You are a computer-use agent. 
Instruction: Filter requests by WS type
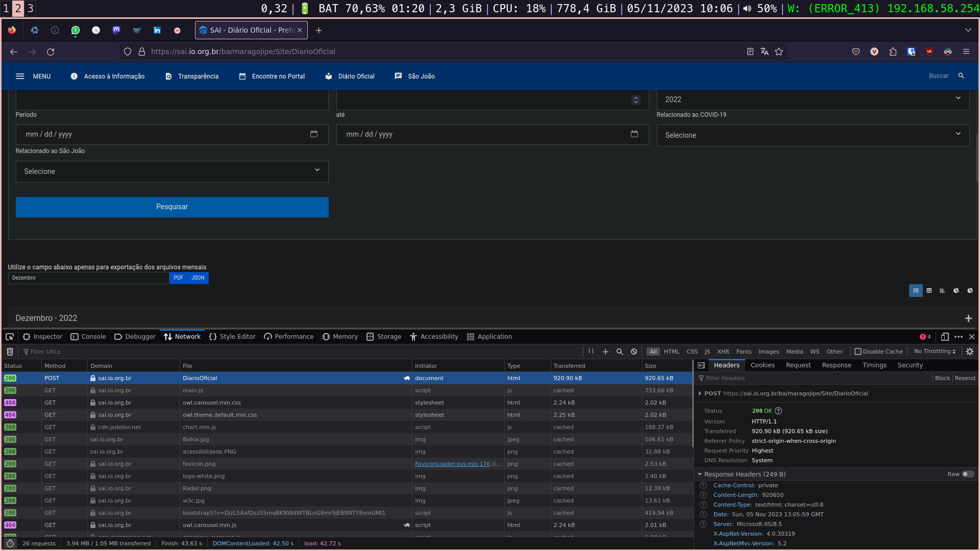(815, 352)
